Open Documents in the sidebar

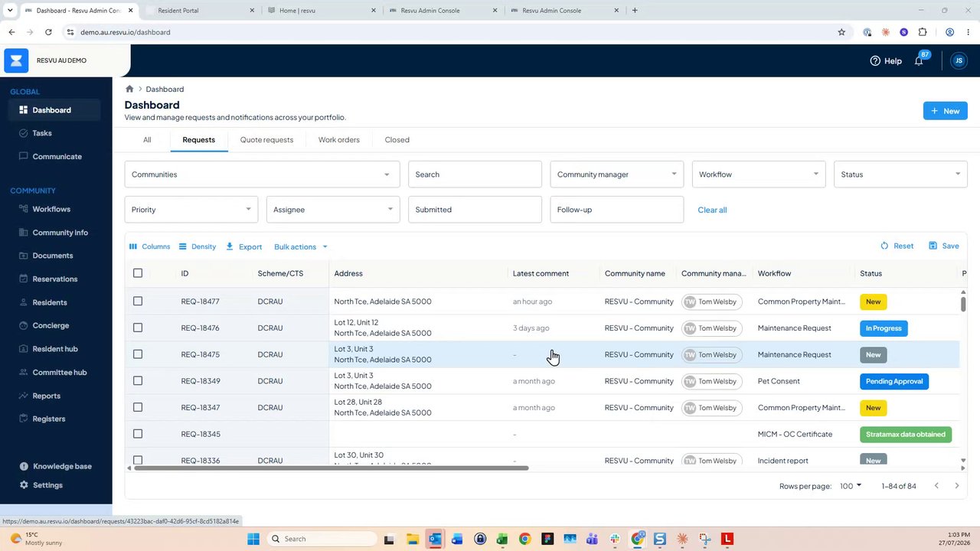tap(53, 256)
